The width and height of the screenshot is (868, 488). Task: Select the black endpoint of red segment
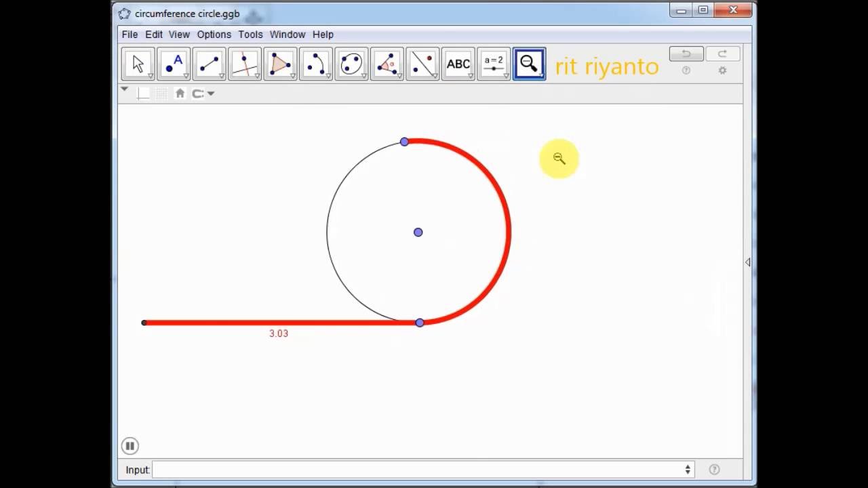[x=144, y=323]
